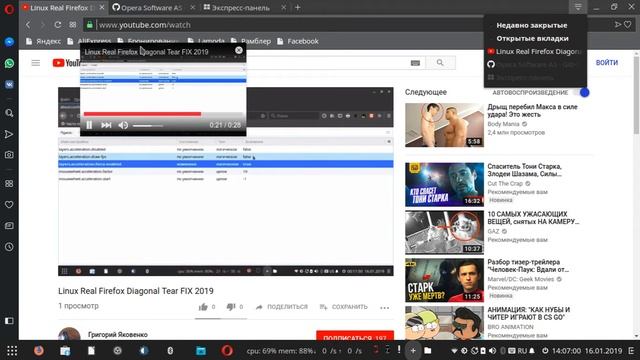
Task: Click the YouTube search magnifier button
Action: pos(440,62)
